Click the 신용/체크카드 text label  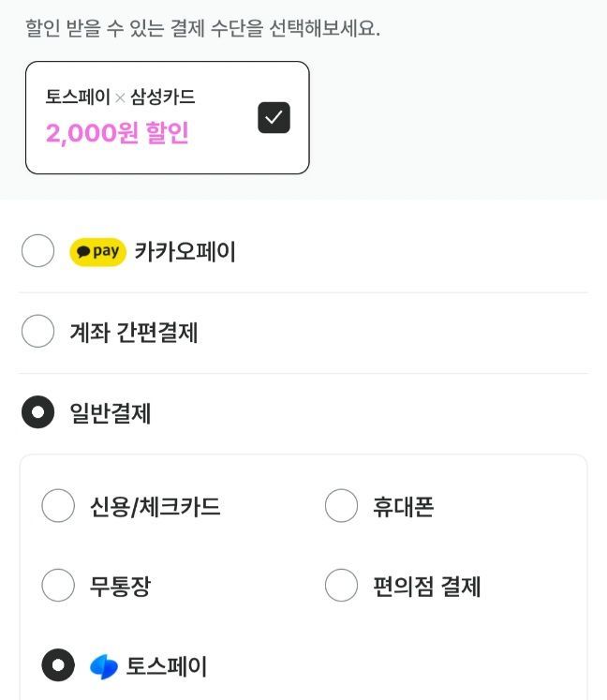click(x=155, y=507)
